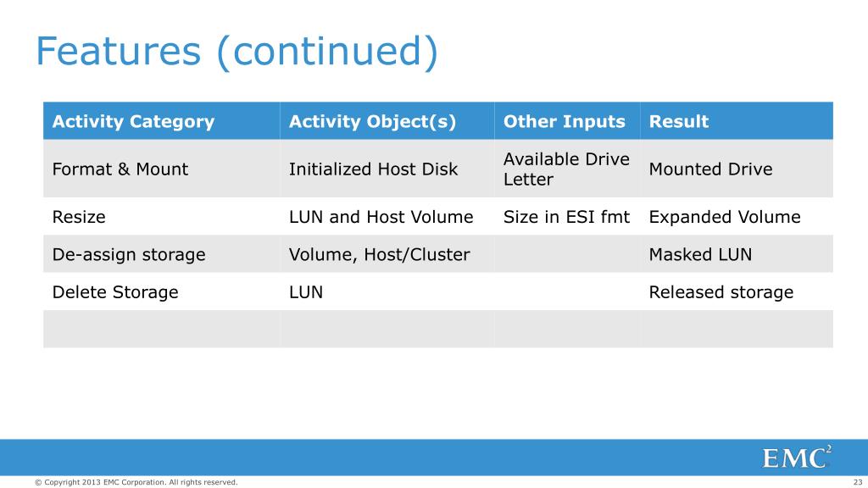Image resolution: width=868 pixels, height=488 pixels.
Task: Click the Masked LUN cell
Action: point(737,254)
